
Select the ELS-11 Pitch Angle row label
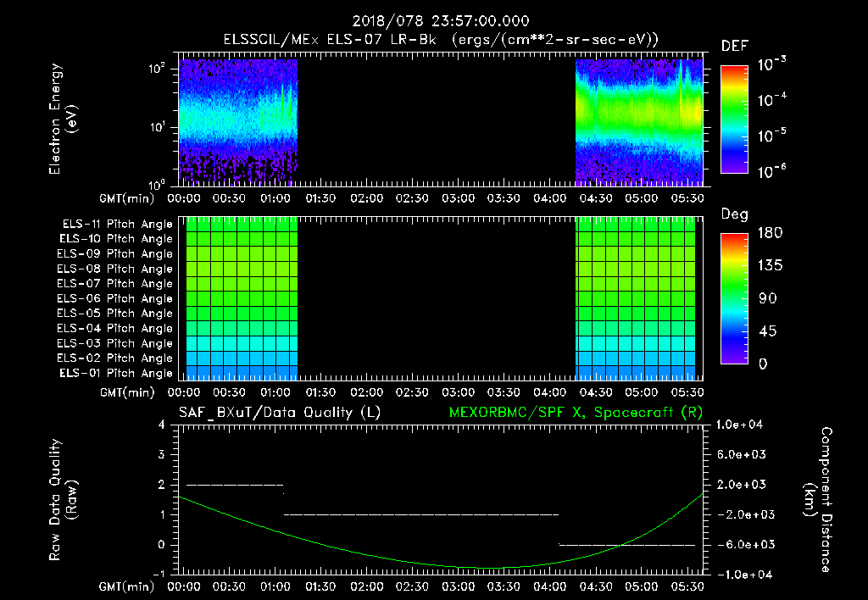117,225
